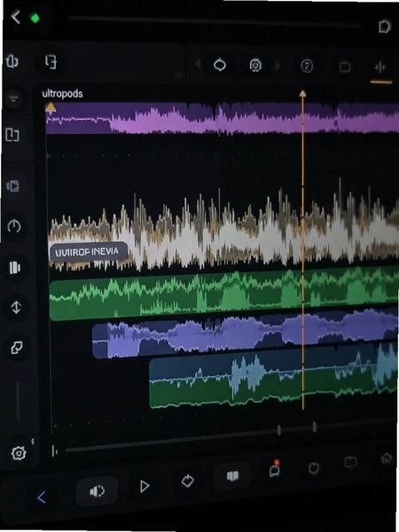Select the waveform split tab with yellow underline
The width and height of the screenshot is (399, 532).
380,68
